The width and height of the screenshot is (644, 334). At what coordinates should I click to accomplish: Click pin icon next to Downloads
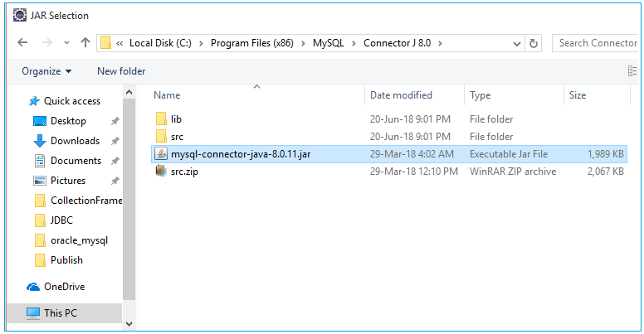tap(115, 141)
